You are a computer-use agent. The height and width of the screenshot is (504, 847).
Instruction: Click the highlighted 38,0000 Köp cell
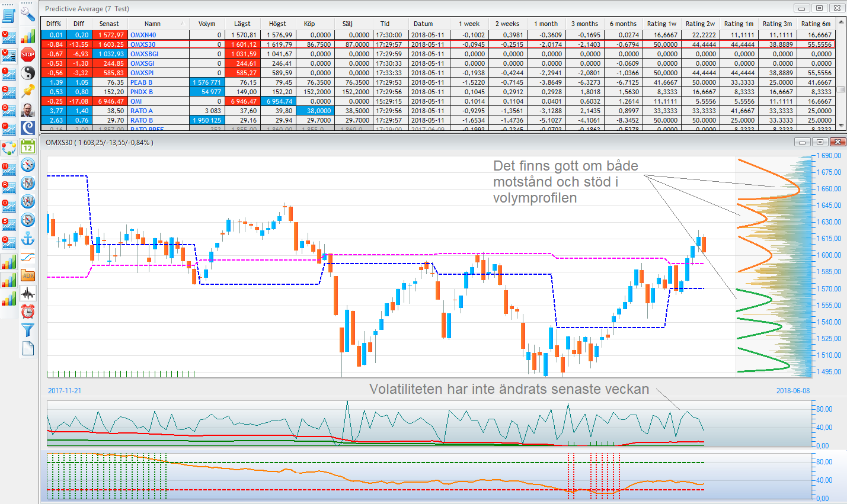pos(314,111)
